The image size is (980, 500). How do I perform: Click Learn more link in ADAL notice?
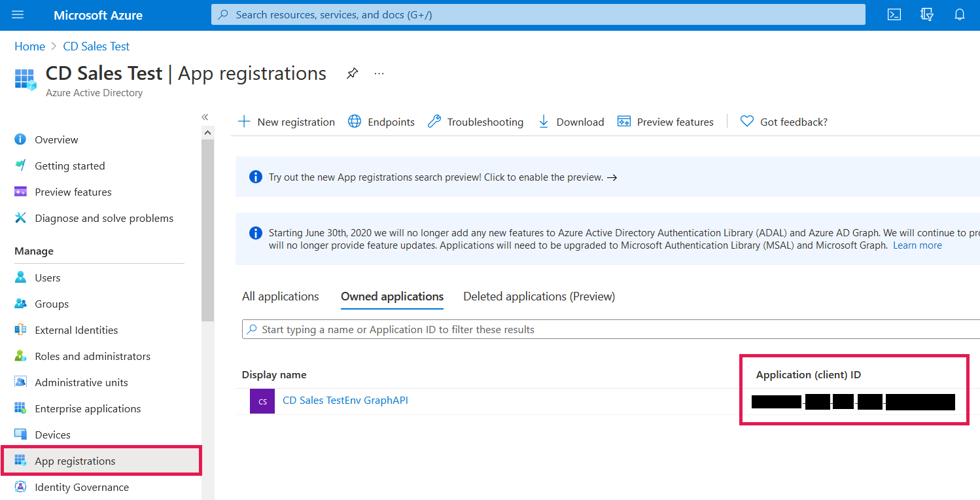917,245
